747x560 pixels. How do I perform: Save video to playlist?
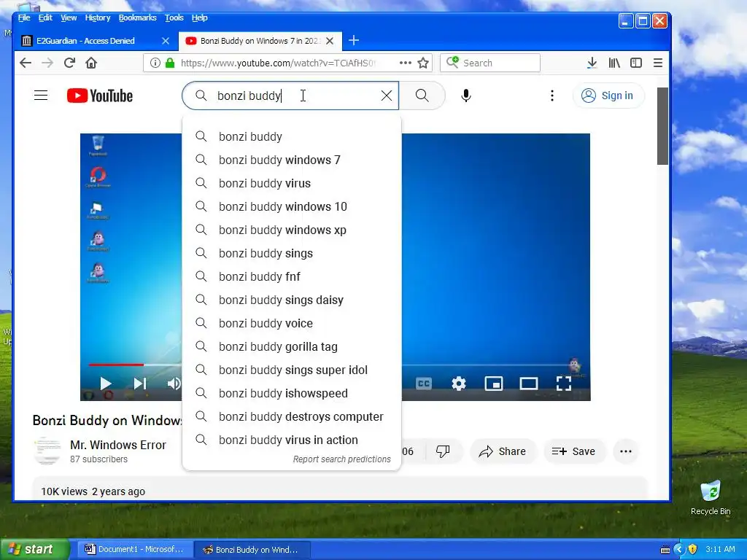574,451
